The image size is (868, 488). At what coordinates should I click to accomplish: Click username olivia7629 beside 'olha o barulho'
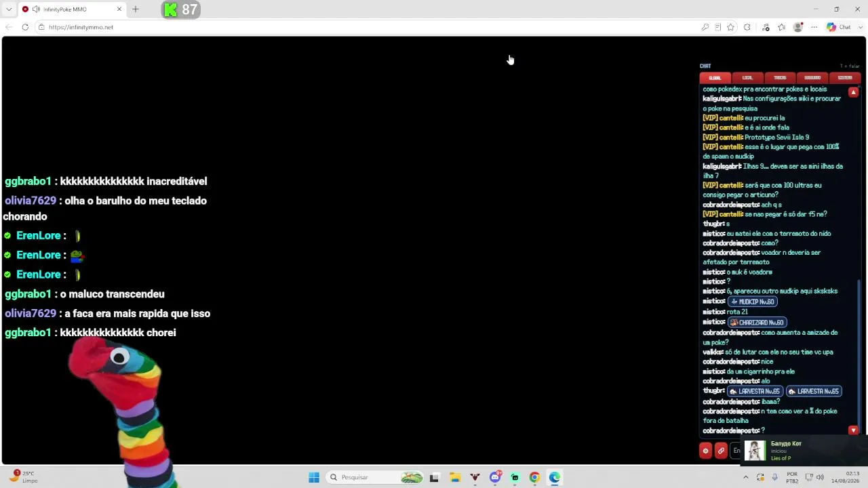click(31, 201)
